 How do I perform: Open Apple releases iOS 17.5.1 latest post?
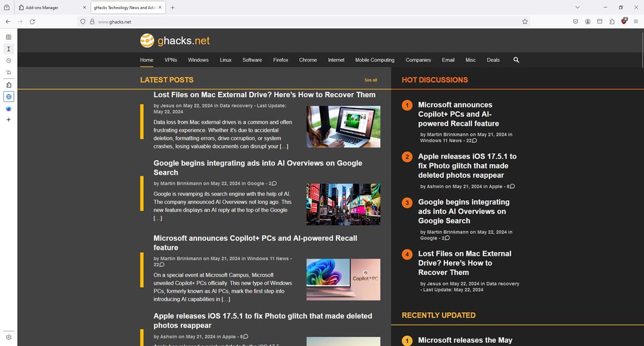[262, 320]
